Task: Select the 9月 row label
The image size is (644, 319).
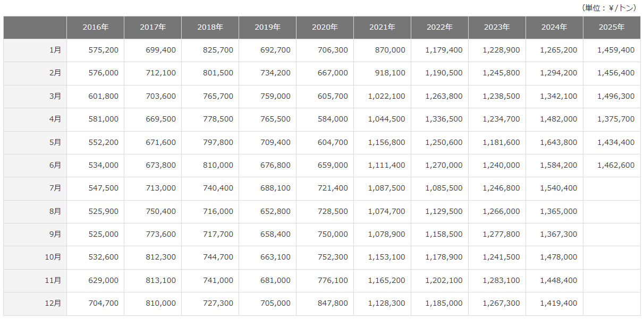Action: click(x=55, y=234)
